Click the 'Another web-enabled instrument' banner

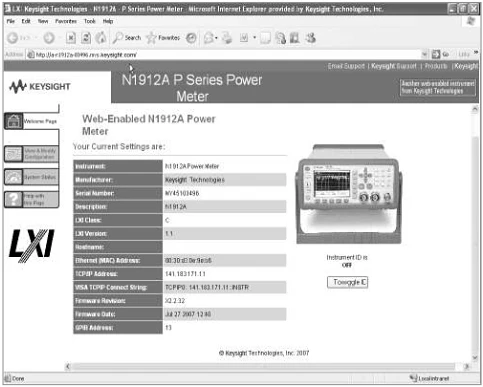tap(438, 87)
